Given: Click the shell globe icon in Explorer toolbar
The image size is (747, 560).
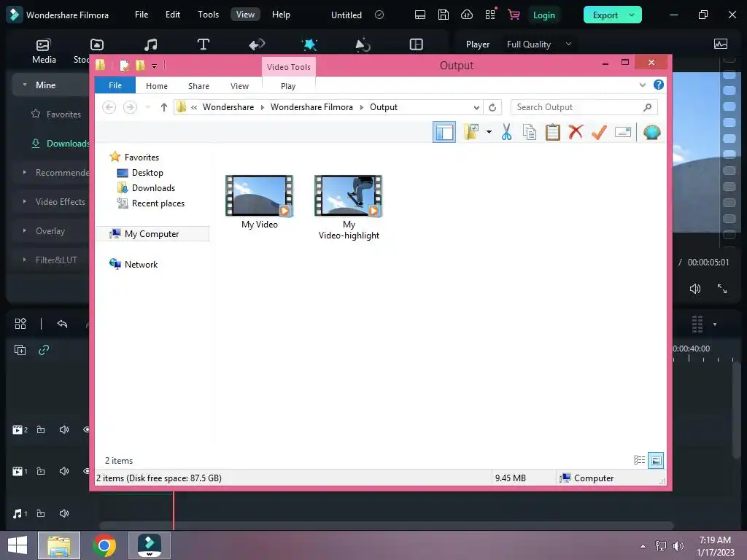Looking at the screenshot, I should coord(651,132).
